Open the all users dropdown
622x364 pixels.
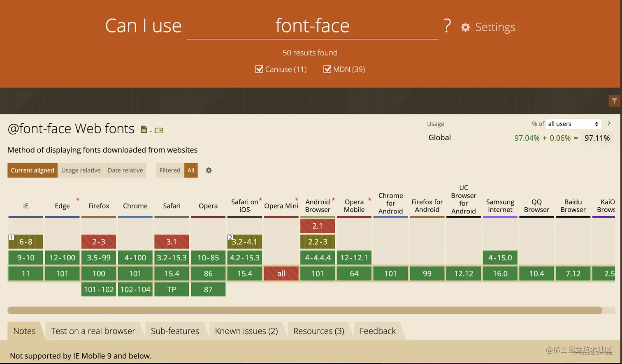click(x=573, y=124)
